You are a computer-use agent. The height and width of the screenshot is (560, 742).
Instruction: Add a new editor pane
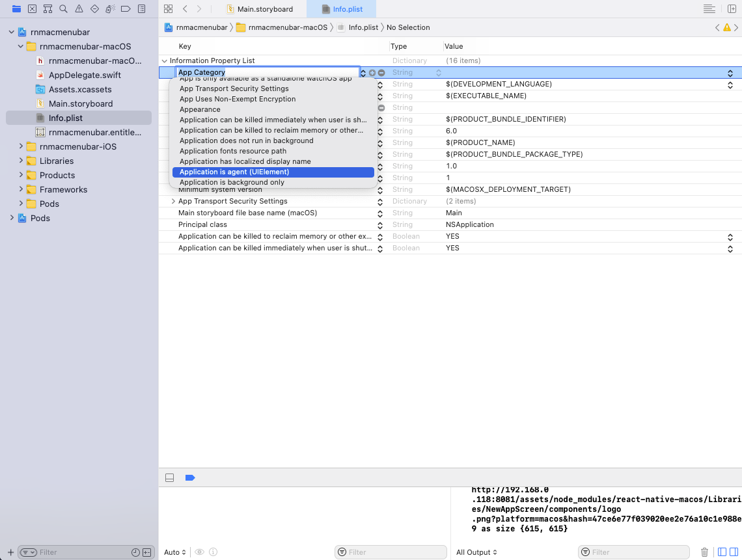click(x=732, y=9)
